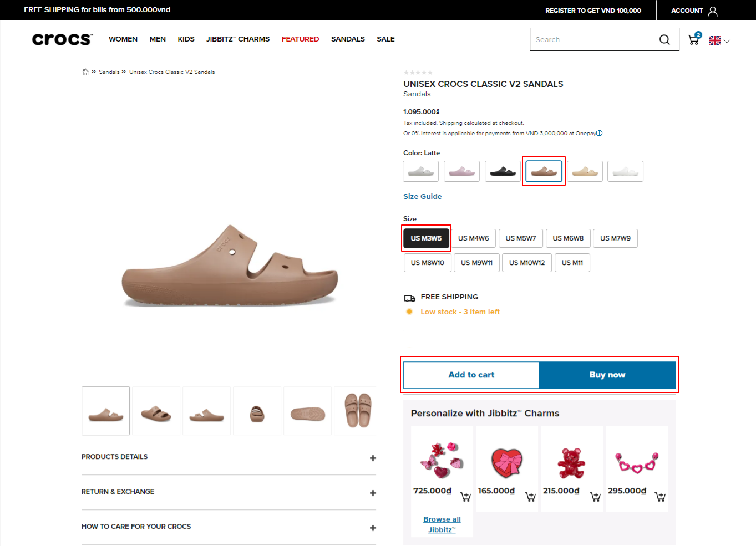Open the red gummy bear charm image
Viewport: 756px width, 546px height.
pyautogui.click(x=572, y=463)
